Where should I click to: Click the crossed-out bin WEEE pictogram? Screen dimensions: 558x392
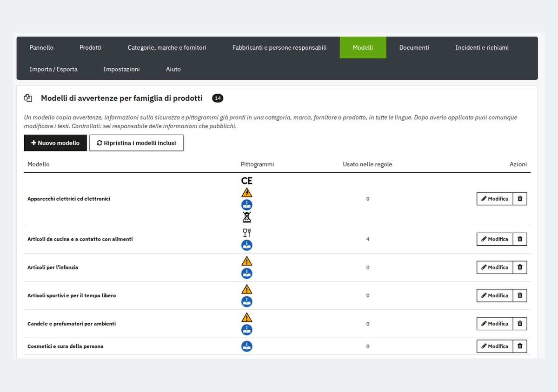pos(247,217)
